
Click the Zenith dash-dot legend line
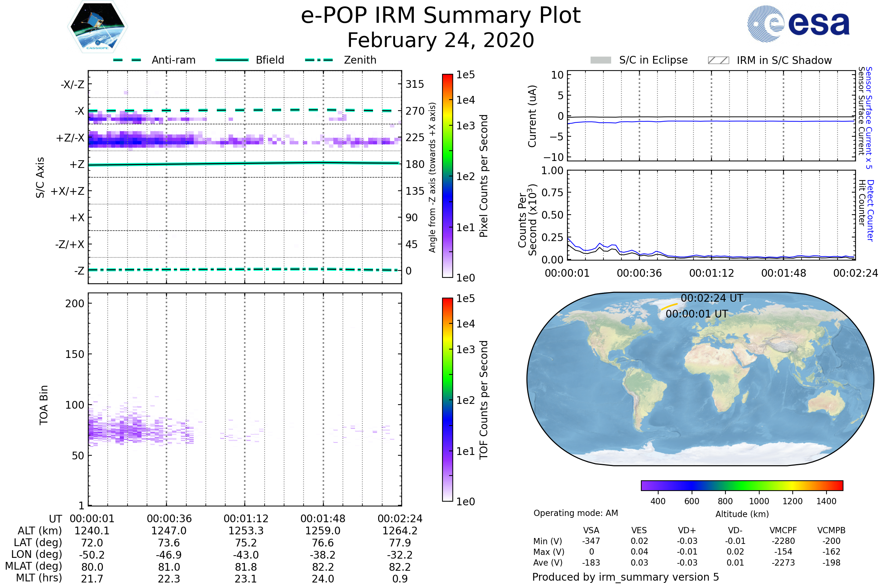319,60
